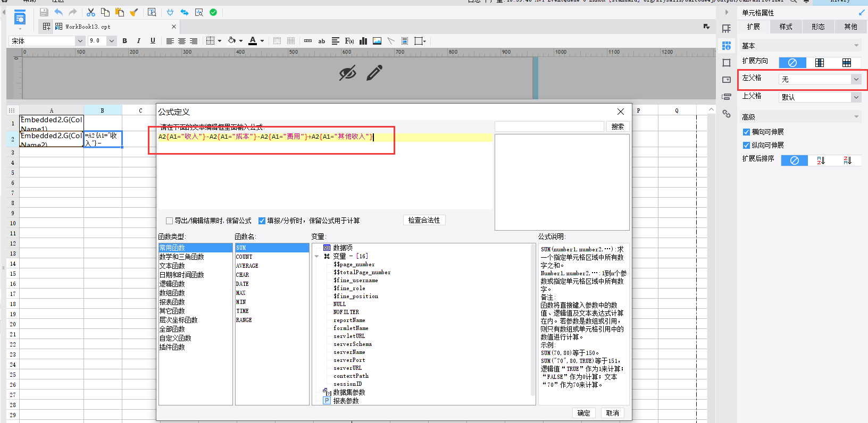Insert chart with bar chart icon

click(363, 41)
